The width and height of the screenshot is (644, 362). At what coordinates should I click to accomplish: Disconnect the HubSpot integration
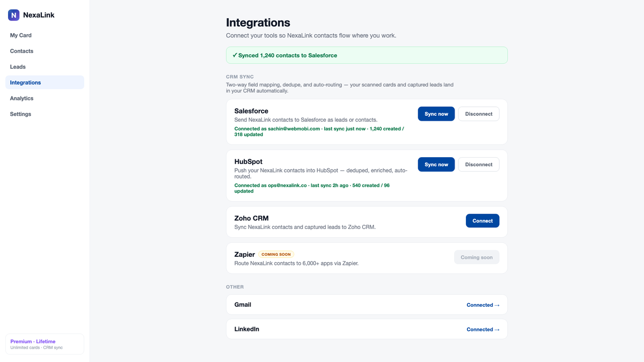click(479, 165)
